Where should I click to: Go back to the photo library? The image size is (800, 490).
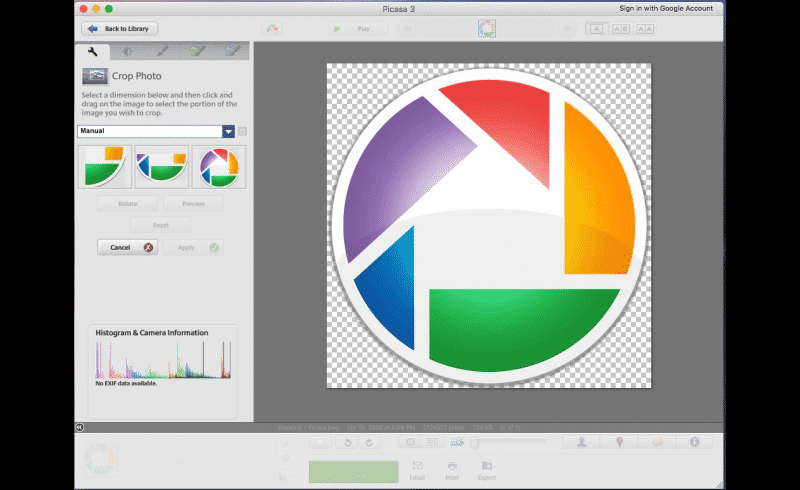pyautogui.click(x=119, y=29)
